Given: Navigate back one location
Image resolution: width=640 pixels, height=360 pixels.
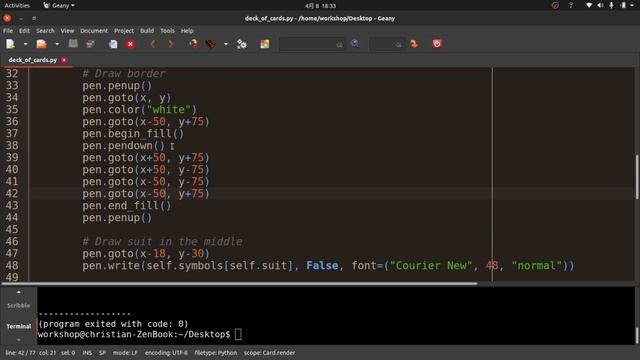Looking at the screenshot, I should pyautogui.click(x=153, y=44).
